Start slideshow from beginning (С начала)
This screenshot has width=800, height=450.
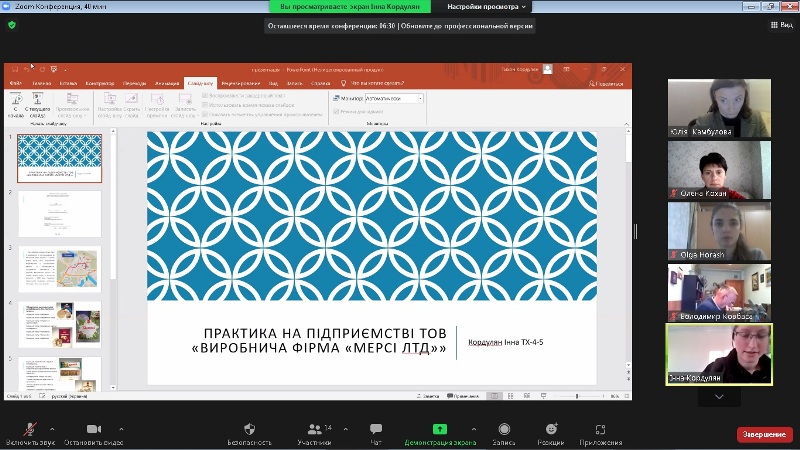[x=16, y=106]
